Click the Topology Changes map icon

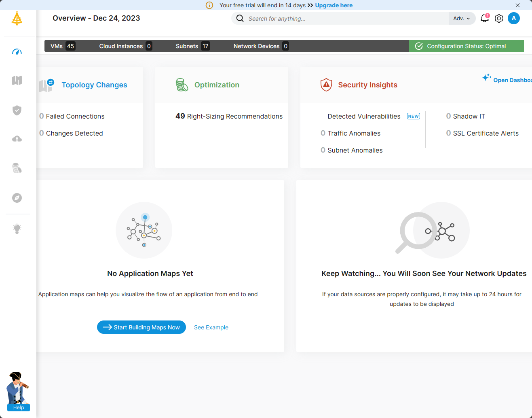46,85
